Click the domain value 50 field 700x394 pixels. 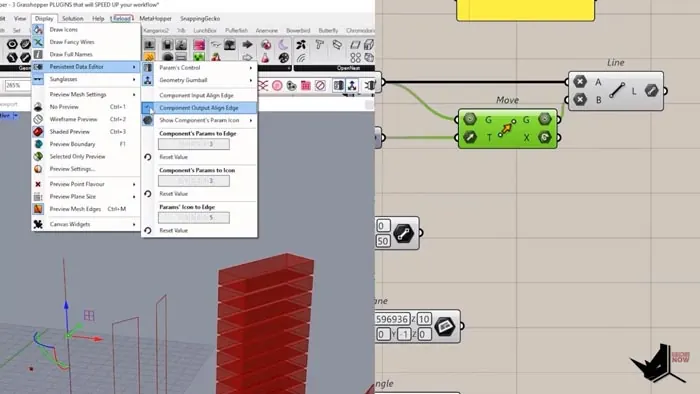(x=383, y=241)
